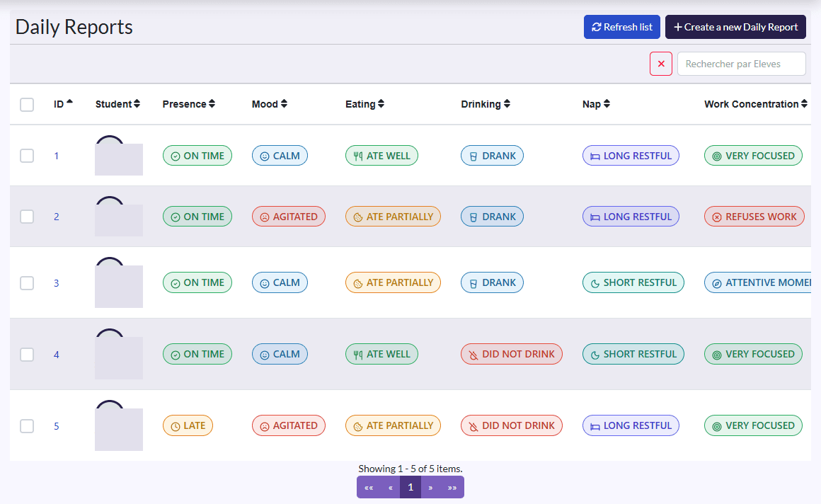821x504 pixels.
Task: Click the ATE PARTIALLY badge in row 2
Action: point(394,217)
